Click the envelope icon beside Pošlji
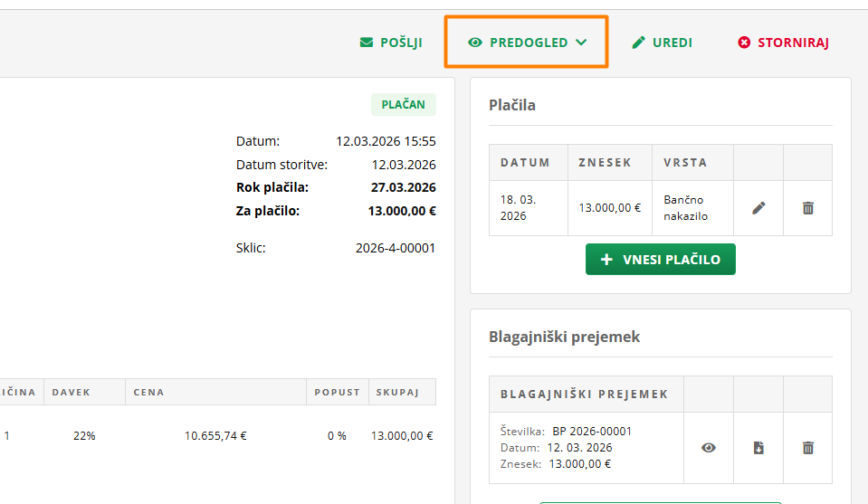 click(367, 43)
